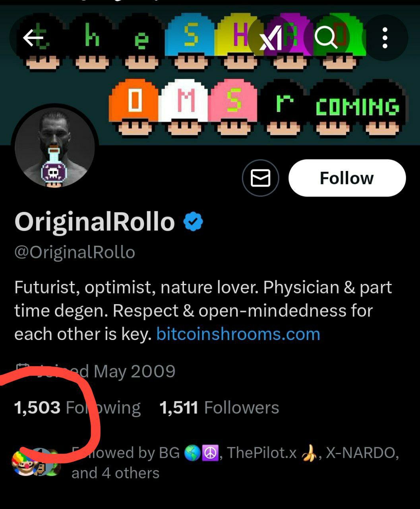Viewport: 420px width, 509px height.
Task: Tap the 'Joined May 2009' date
Action: point(95,371)
